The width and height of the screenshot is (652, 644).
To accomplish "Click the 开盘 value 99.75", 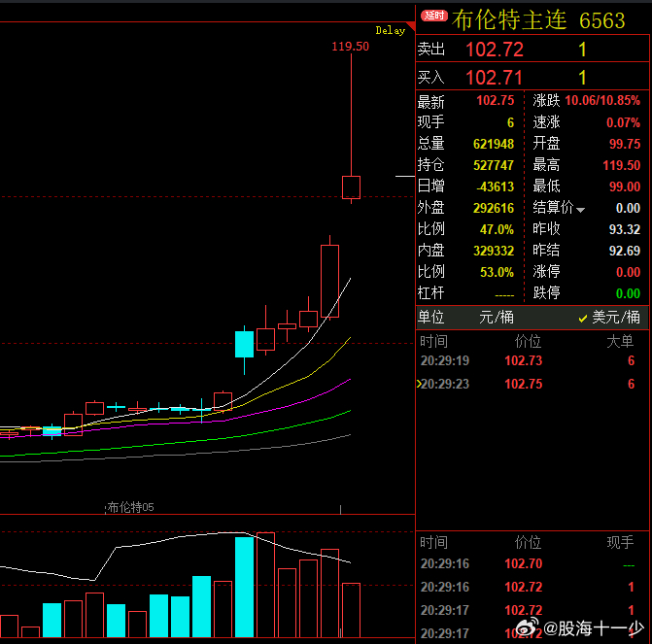I will pyautogui.click(x=625, y=144).
